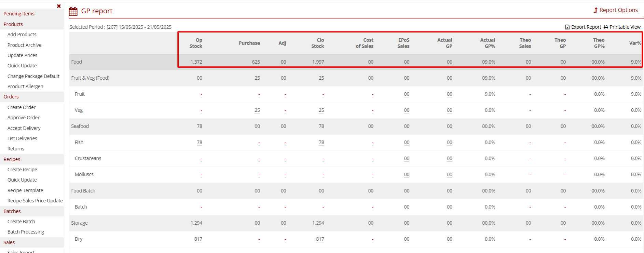Click the Printable View printer icon
This screenshot has width=644, height=253.
tap(606, 27)
